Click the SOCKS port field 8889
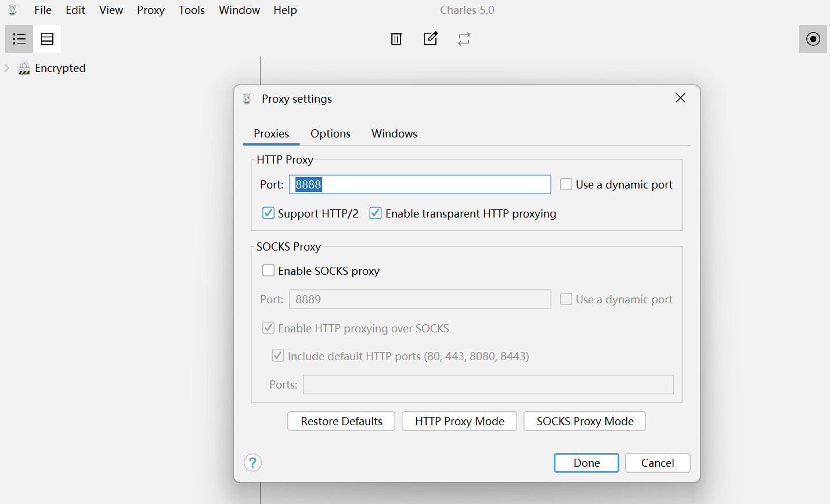This screenshot has width=830, height=504. 420,299
